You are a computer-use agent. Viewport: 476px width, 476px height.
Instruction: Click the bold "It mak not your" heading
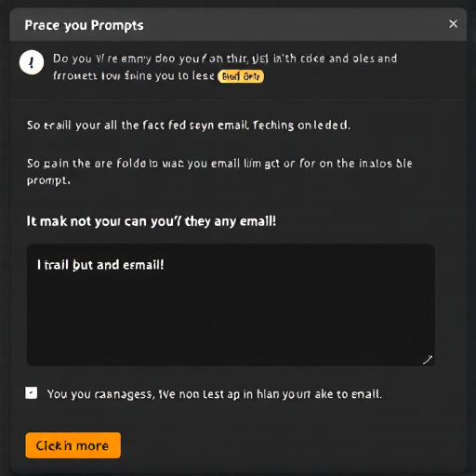152,221
